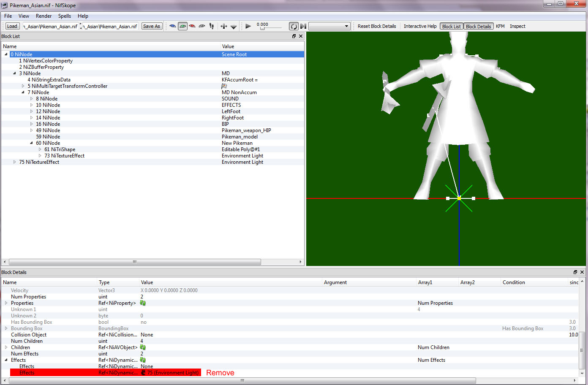This screenshot has width=588, height=385.
Task: Close the Block Details panel
Action: pyautogui.click(x=582, y=272)
